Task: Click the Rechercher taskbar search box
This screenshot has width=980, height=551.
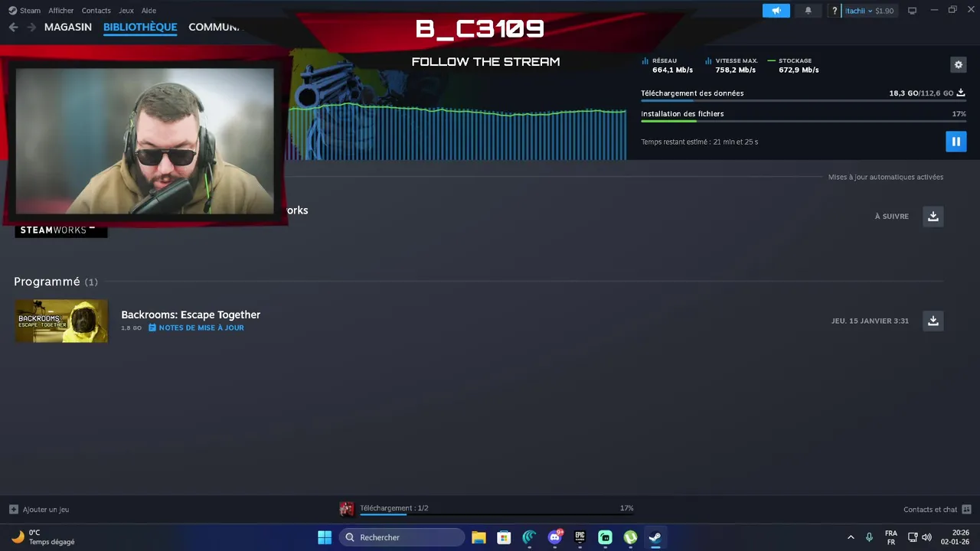Action: [x=402, y=537]
